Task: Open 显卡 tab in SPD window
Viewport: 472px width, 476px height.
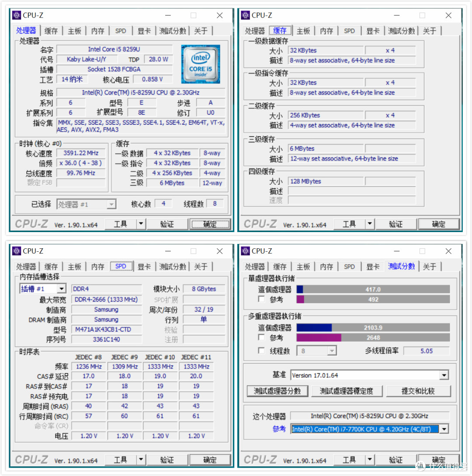Action: click(x=144, y=267)
